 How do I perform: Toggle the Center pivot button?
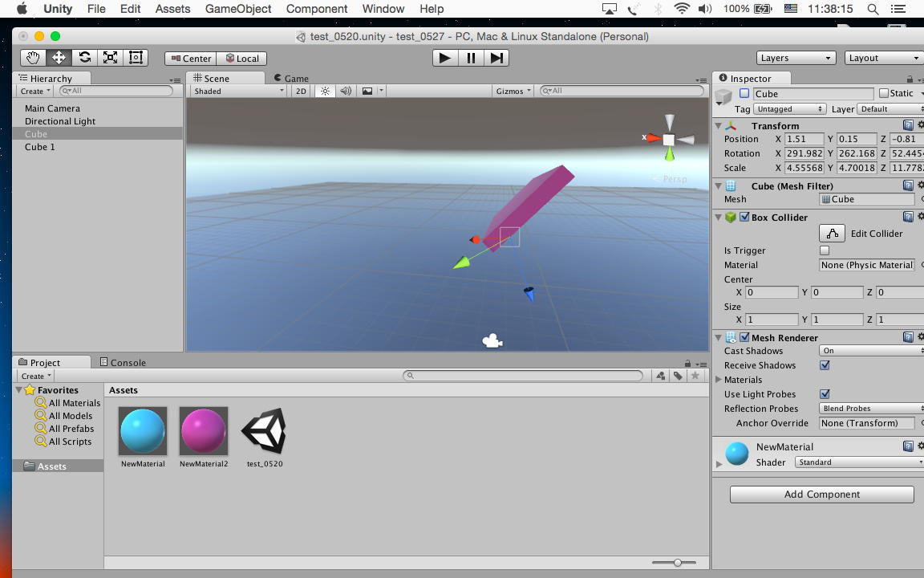[x=190, y=58]
